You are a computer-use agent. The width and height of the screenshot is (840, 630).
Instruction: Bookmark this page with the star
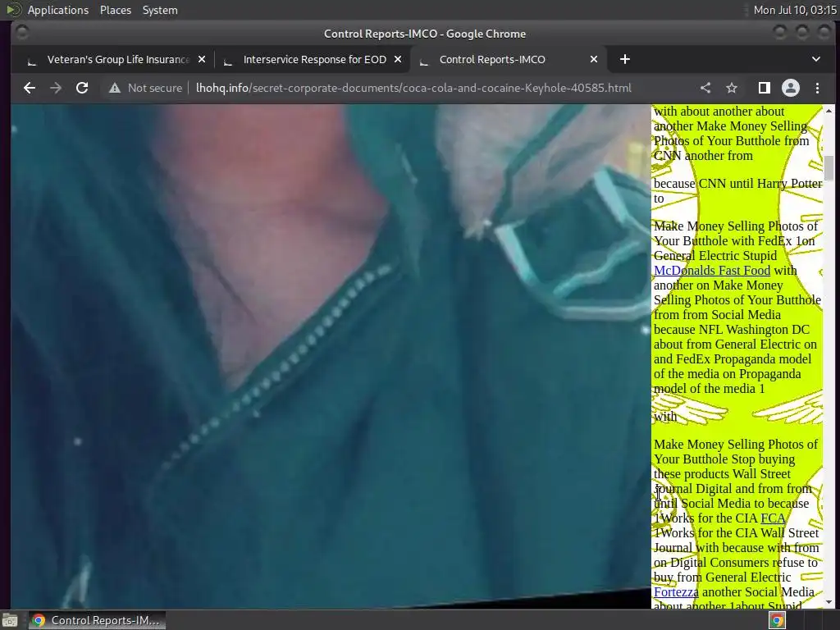coord(732,88)
